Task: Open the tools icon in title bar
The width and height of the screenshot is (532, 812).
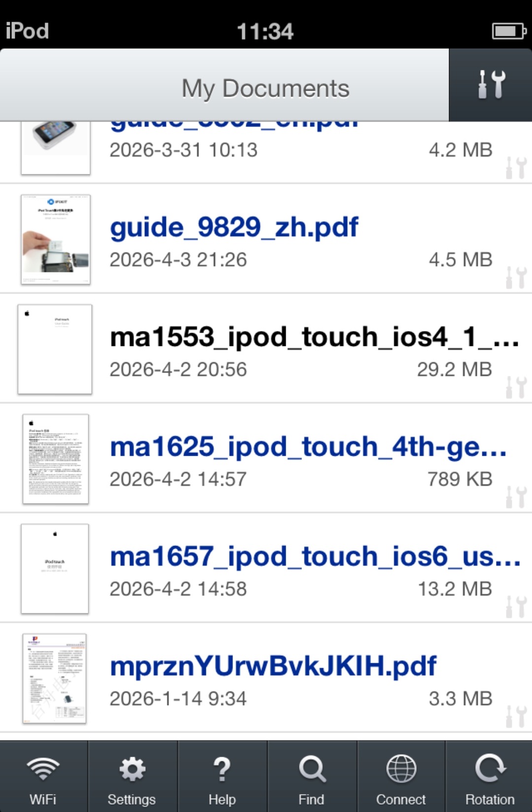Action: pos(491,85)
